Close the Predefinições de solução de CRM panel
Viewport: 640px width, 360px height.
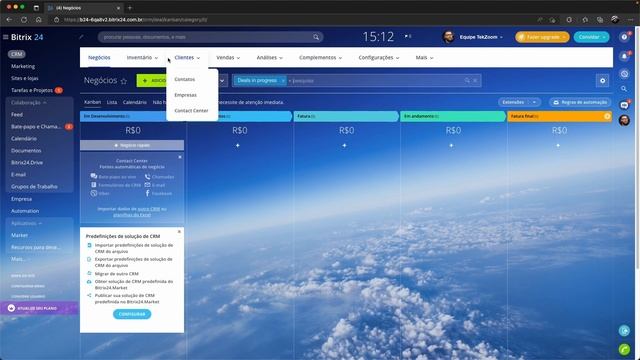point(179,231)
